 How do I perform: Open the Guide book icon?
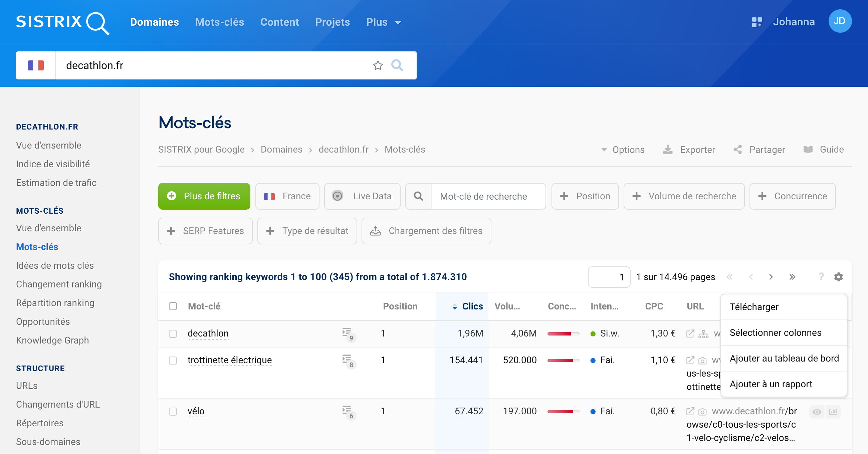(808, 150)
